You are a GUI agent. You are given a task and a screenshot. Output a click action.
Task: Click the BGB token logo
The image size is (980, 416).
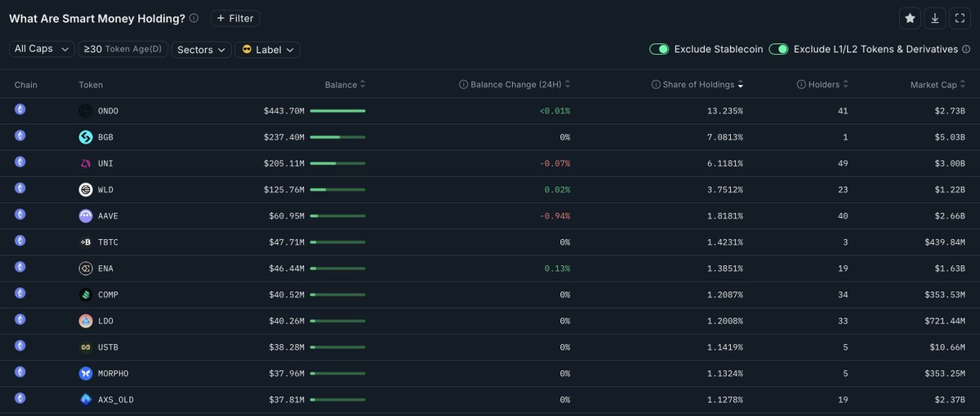click(x=86, y=137)
